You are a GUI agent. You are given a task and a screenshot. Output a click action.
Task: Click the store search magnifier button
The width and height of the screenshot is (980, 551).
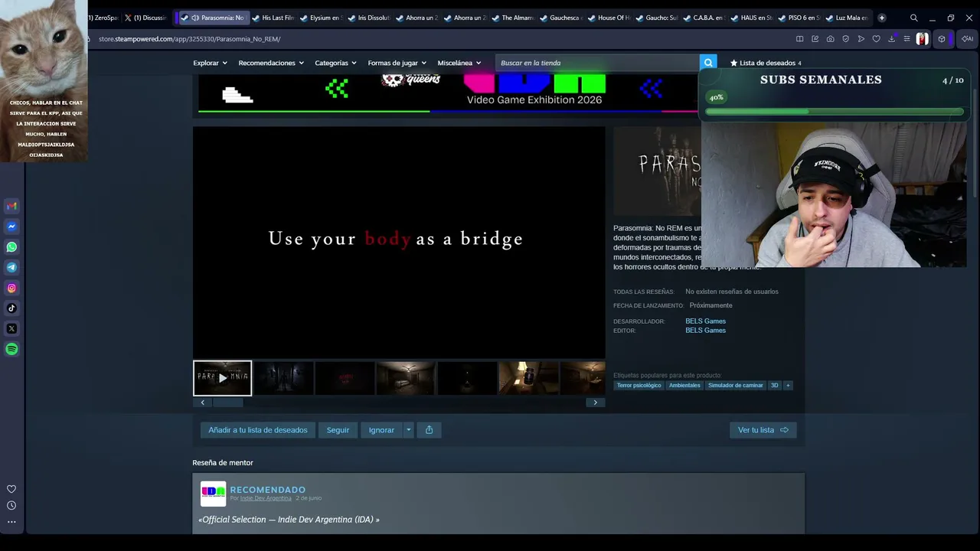click(x=708, y=63)
